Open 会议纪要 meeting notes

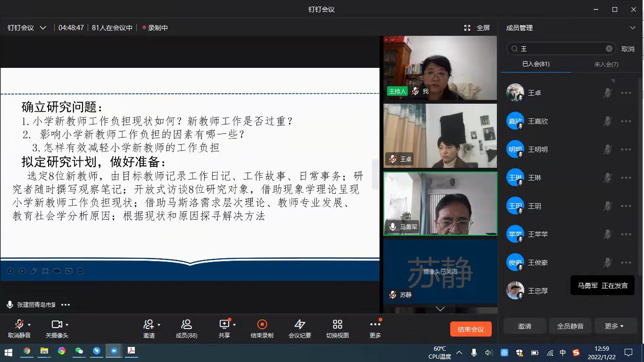click(299, 325)
